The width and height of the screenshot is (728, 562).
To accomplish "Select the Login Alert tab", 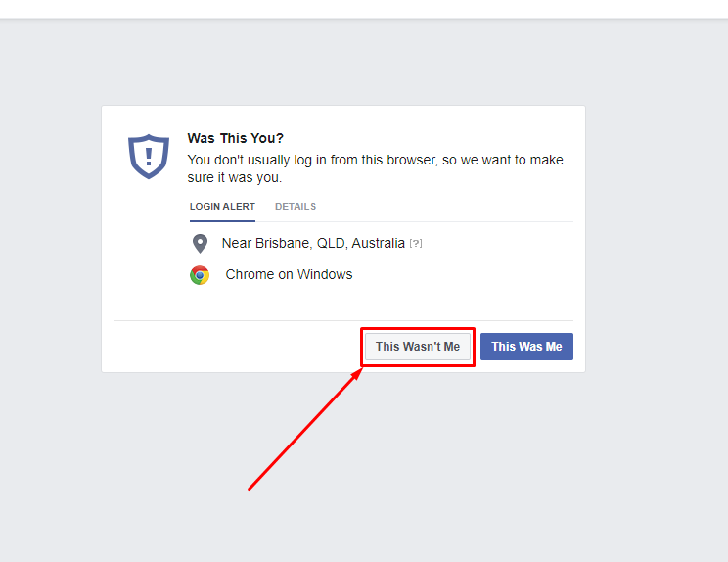I will pos(222,207).
